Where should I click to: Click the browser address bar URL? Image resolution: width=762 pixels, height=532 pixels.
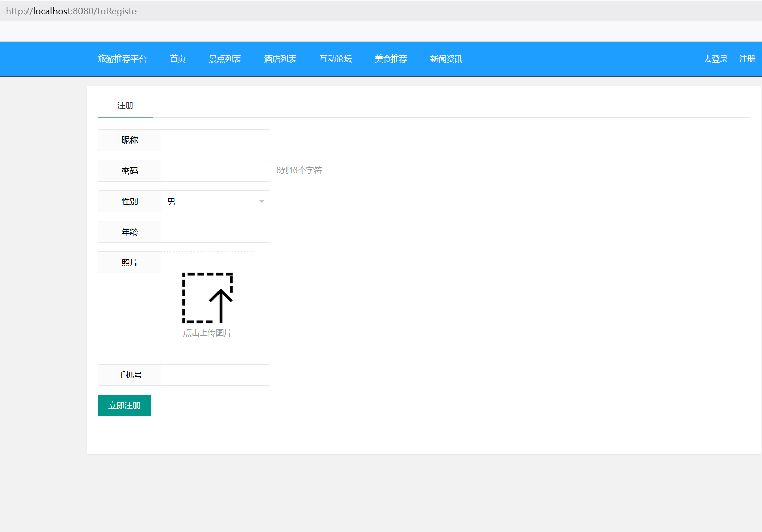tap(71, 11)
